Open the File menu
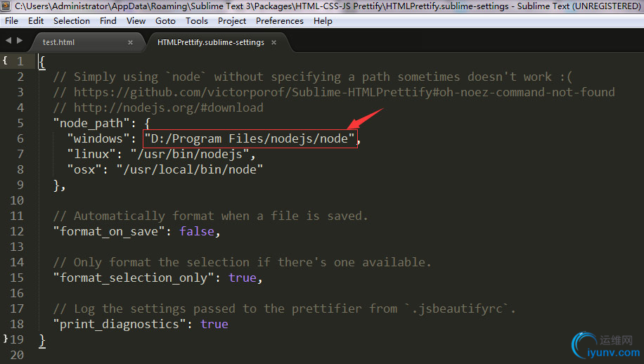 click(x=11, y=21)
